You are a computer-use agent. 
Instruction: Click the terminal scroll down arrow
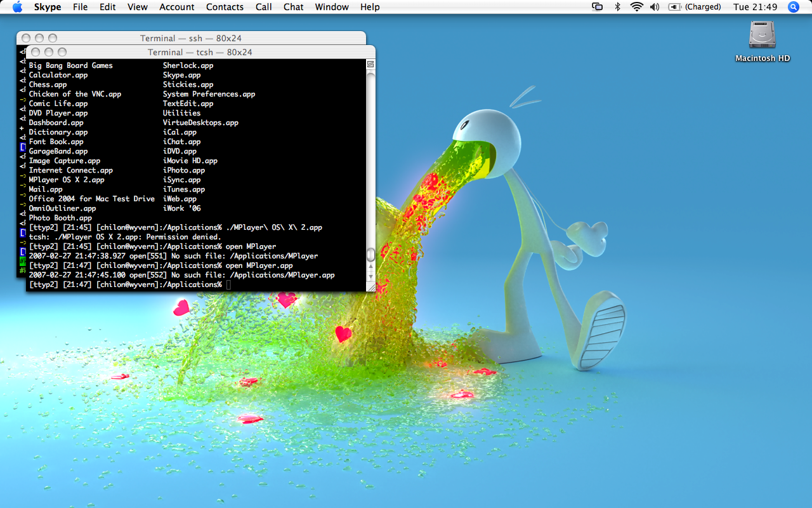click(370, 276)
